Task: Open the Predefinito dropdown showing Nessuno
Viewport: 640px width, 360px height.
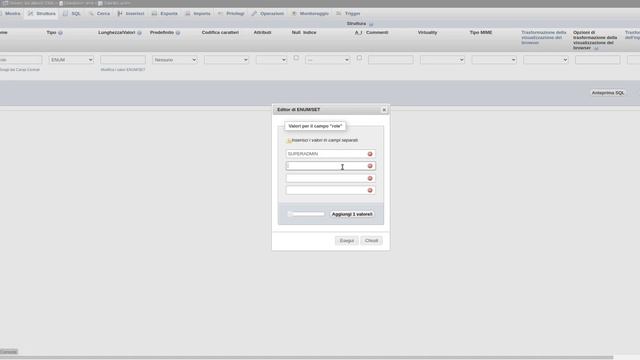Action: (x=175, y=60)
